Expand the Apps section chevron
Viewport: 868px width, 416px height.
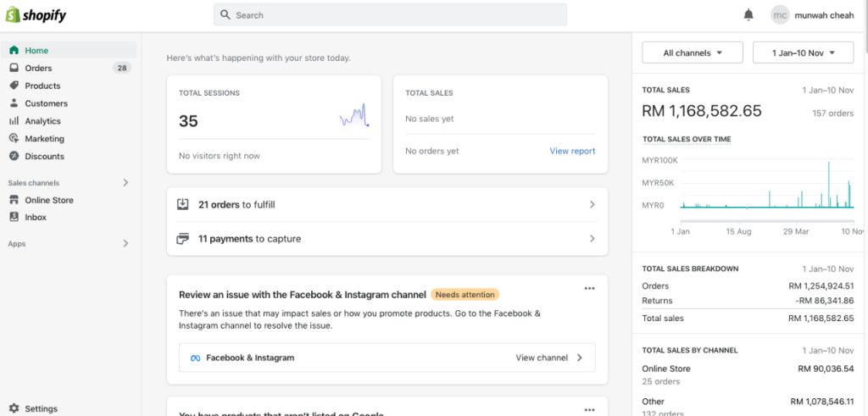pos(125,243)
